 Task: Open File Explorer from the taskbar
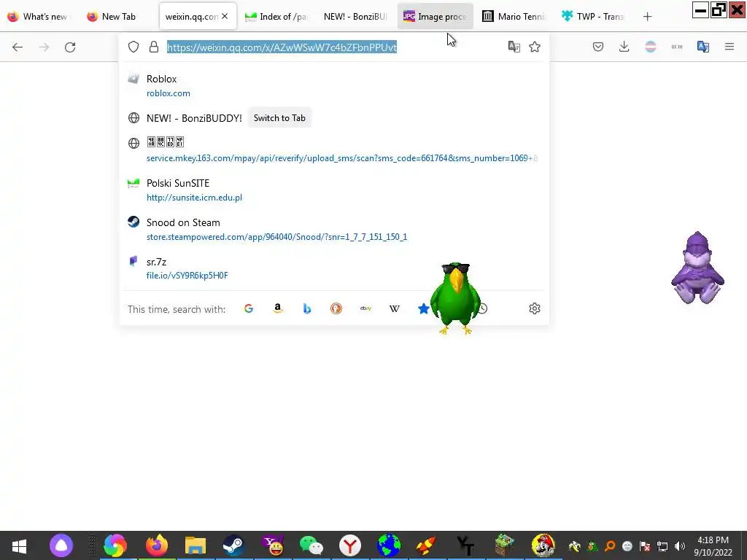(x=196, y=545)
